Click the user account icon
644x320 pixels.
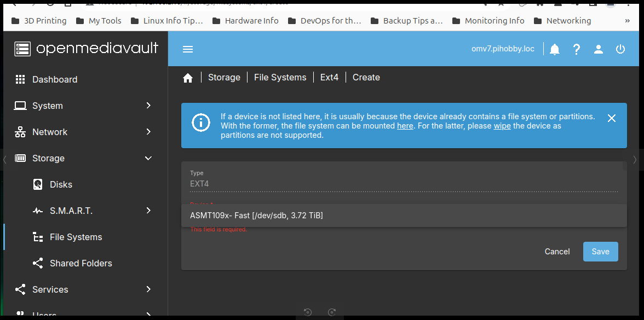tap(598, 49)
